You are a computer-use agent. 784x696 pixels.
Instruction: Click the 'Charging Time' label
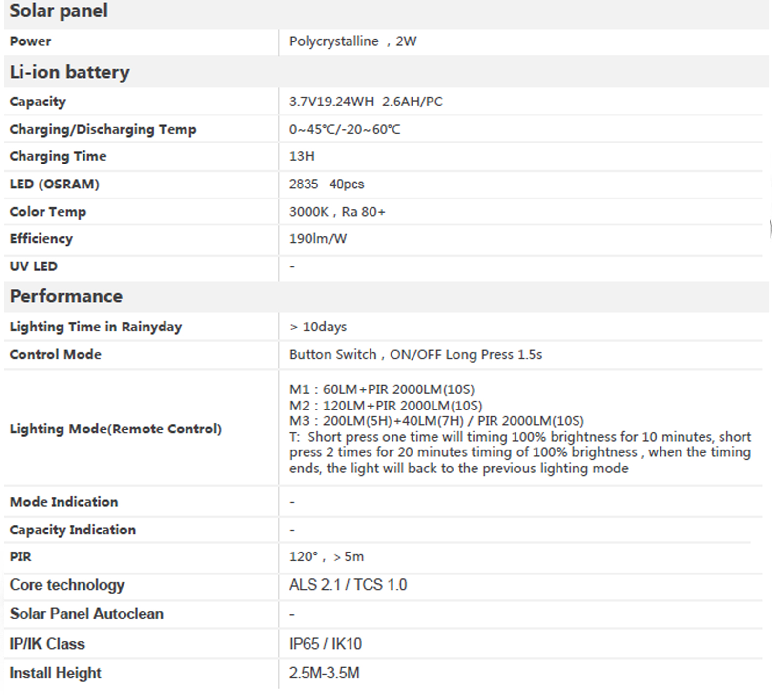[58, 156]
